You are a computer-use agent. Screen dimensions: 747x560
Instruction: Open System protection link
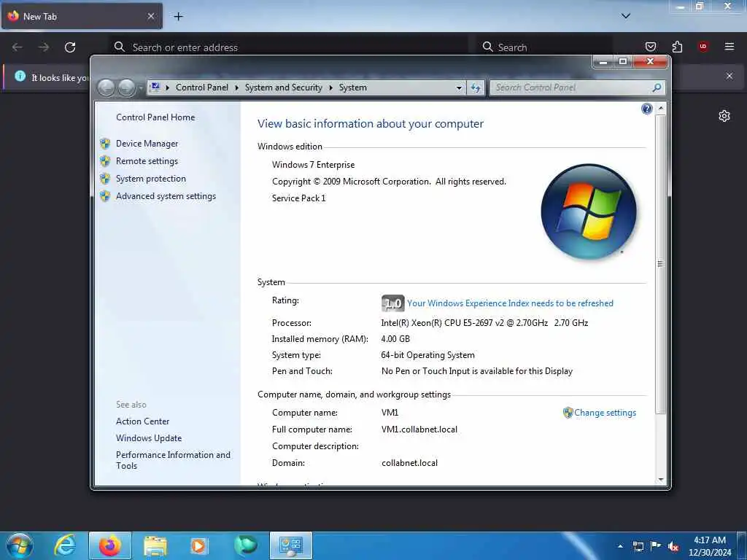tap(150, 179)
